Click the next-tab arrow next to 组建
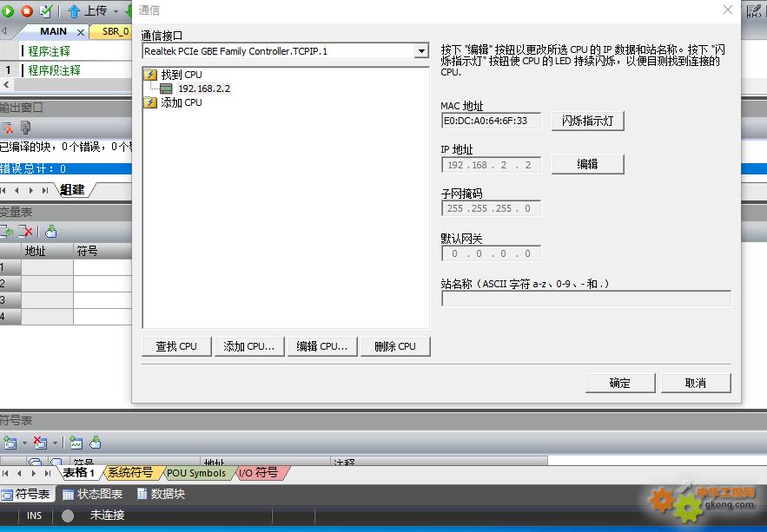Viewport: 767px width, 532px height. [x=31, y=190]
